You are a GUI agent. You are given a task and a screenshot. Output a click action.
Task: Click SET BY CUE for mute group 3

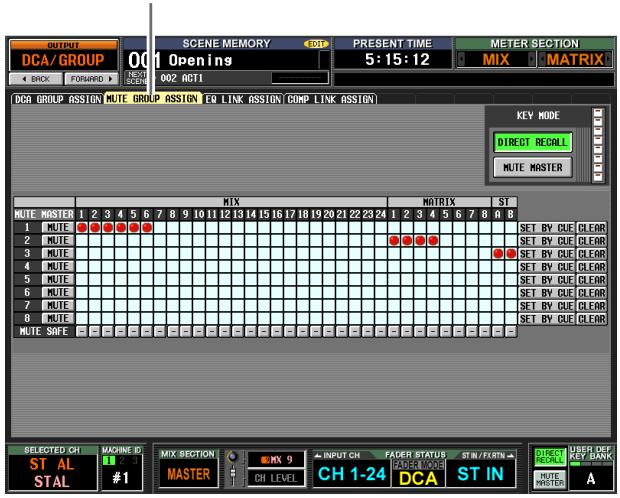click(x=546, y=254)
